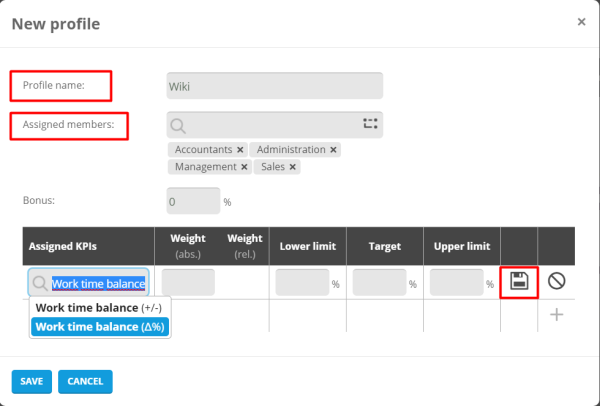Focus the Profile name input field
The width and height of the screenshot is (600, 406).
275,86
